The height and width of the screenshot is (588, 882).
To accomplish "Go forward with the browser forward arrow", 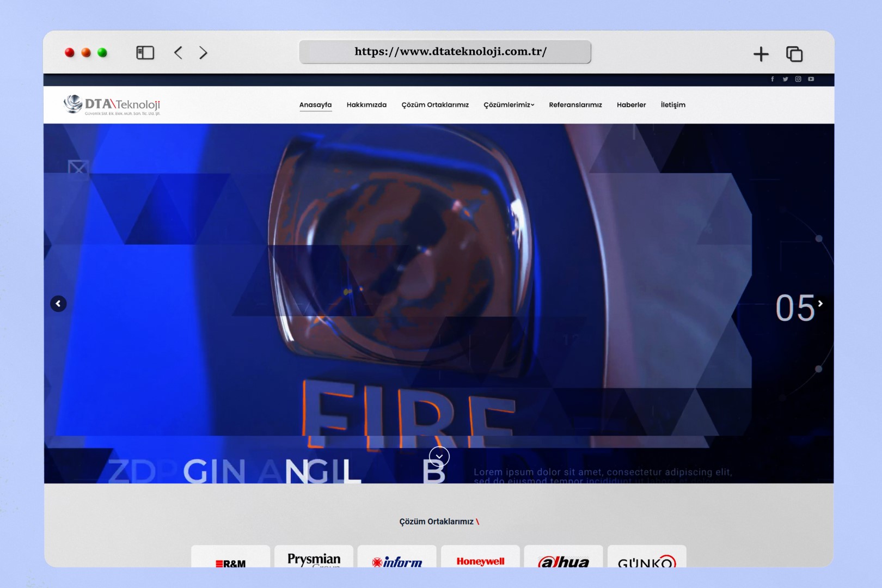I will click(x=203, y=53).
